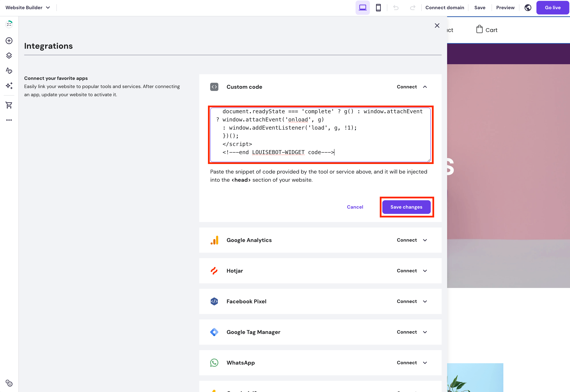Close the Integrations panel

click(437, 26)
